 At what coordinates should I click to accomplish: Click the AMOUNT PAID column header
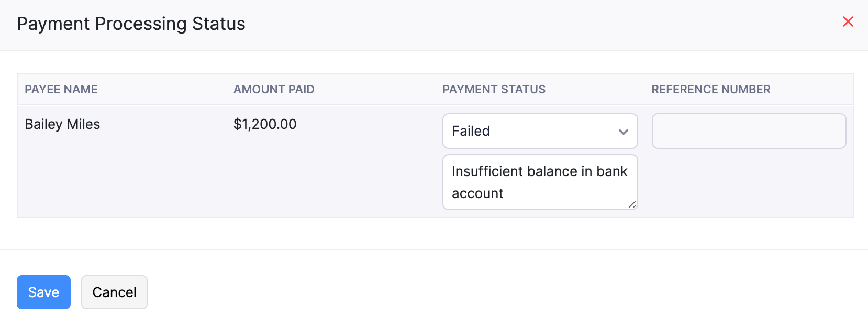(x=274, y=89)
